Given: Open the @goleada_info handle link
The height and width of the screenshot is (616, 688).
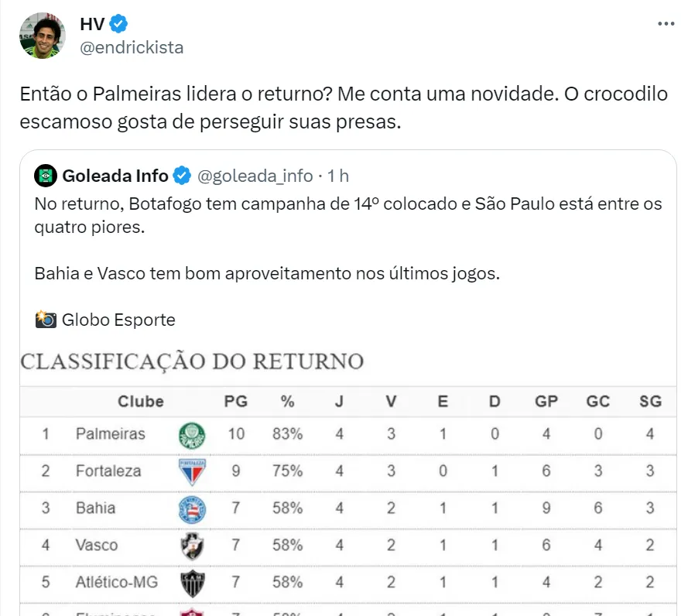Looking at the screenshot, I should pyautogui.click(x=255, y=176).
